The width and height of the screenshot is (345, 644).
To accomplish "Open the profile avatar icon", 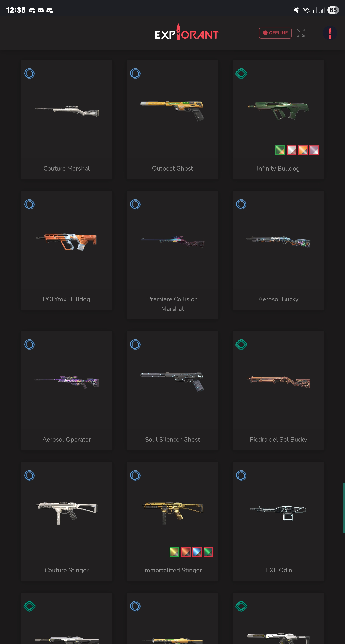I will [x=330, y=33].
